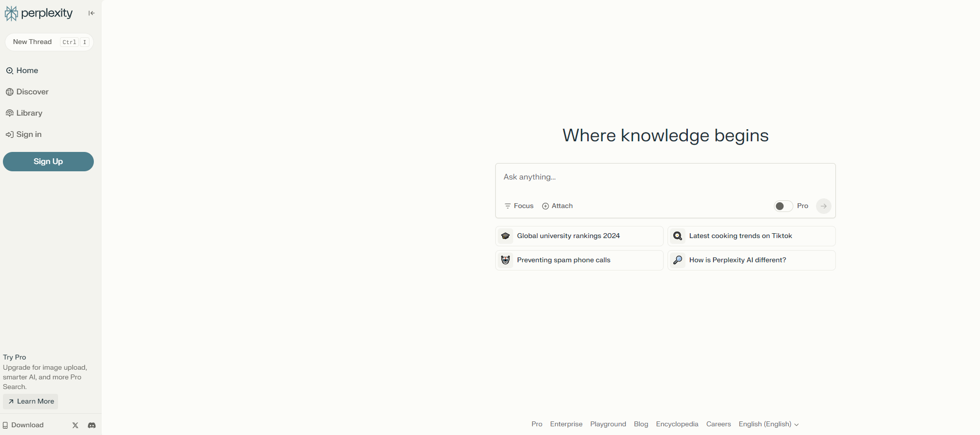980x435 pixels.
Task: Open the X (Twitter) social icon
Action: 75,425
